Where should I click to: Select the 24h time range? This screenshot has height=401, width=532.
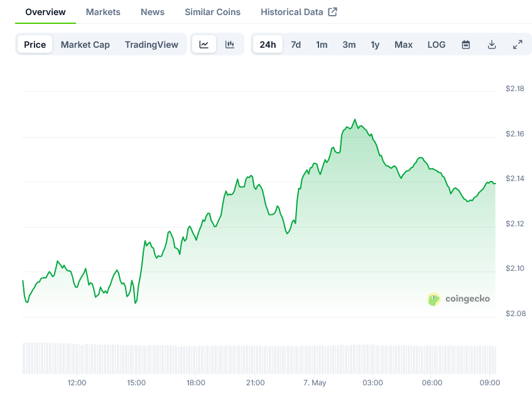(268, 45)
